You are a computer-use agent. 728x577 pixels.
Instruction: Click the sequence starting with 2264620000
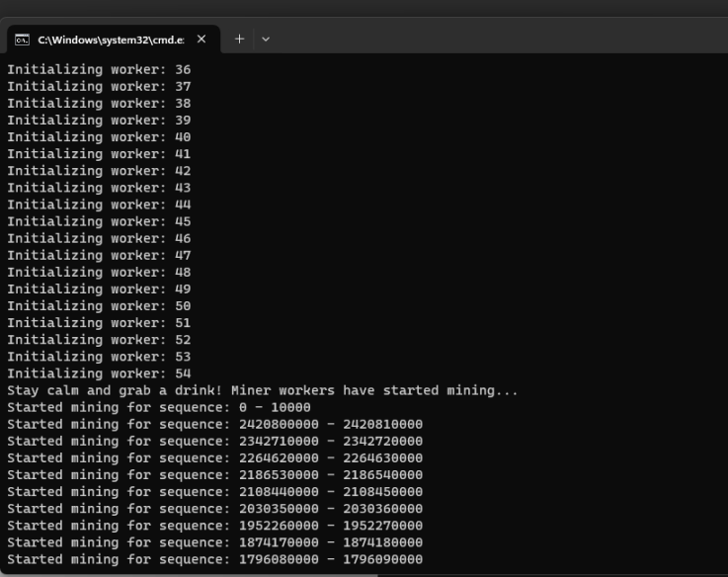click(x=214, y=457)
